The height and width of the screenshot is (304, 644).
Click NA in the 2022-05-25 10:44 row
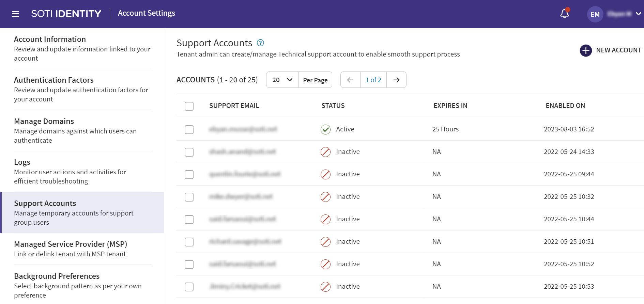coord(436,219)
